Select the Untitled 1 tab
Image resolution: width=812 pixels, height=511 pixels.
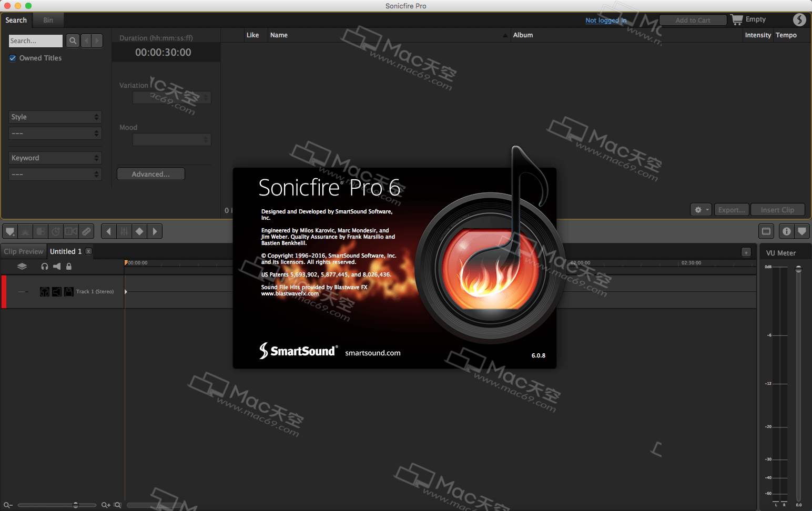point(66,251)
